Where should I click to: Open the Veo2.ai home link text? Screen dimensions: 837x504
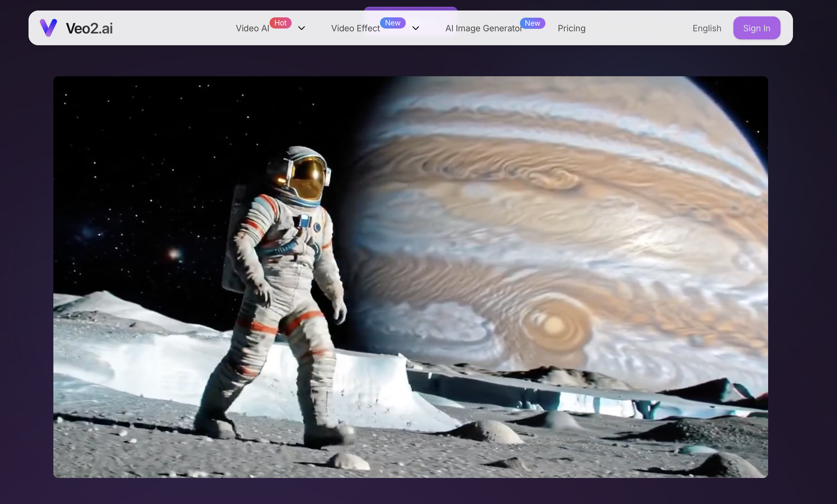coord(89,28)
